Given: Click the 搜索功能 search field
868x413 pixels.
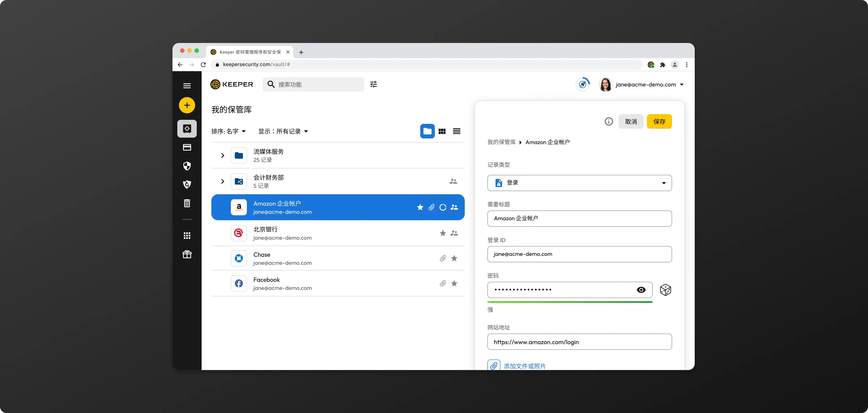Looking at the screenshot, I should (x=313, y=84).
